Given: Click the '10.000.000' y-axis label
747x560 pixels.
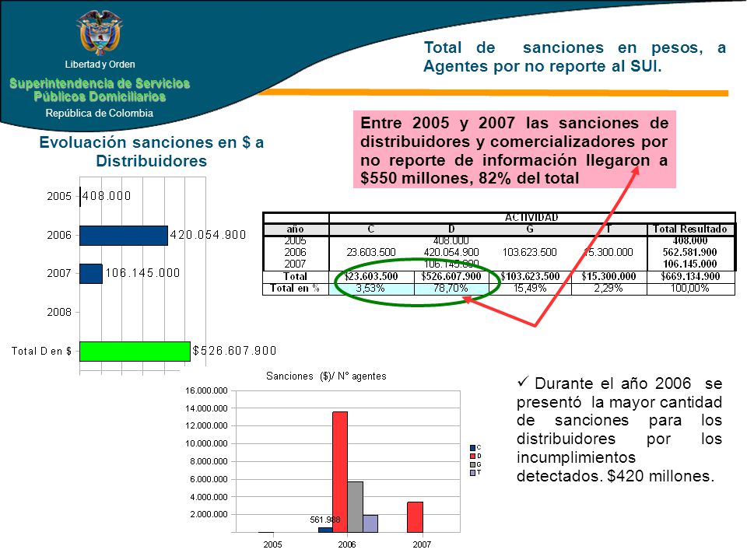Looking at the screenshot, I should pos(207,444).
